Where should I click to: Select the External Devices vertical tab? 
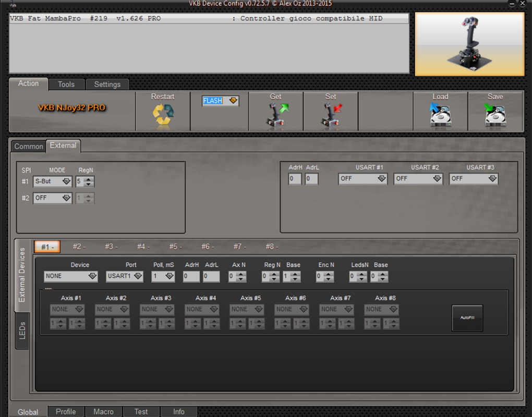[x=22, y=275]
